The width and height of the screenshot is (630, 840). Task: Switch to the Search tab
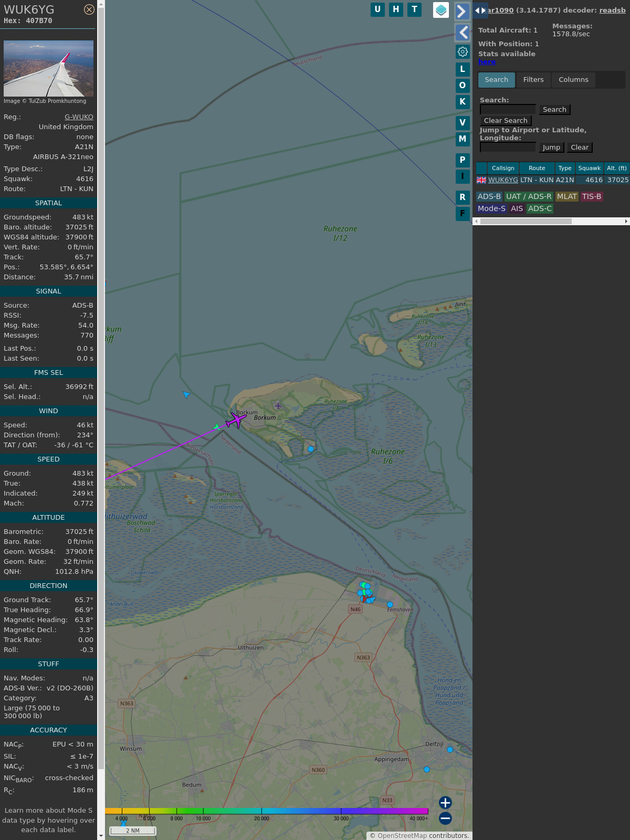[x=496, y=80]
